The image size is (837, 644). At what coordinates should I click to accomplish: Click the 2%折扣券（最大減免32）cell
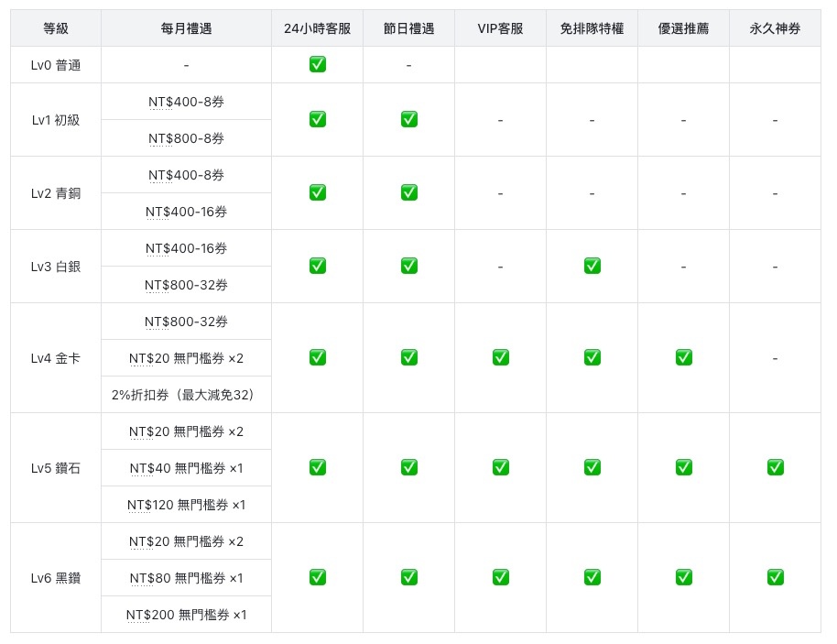(186, 395)
